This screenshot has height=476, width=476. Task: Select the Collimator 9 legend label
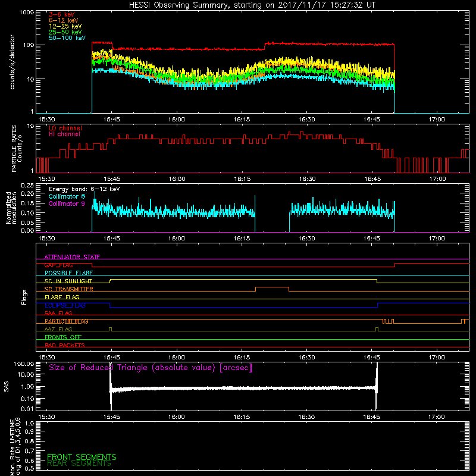coord(67,203)
